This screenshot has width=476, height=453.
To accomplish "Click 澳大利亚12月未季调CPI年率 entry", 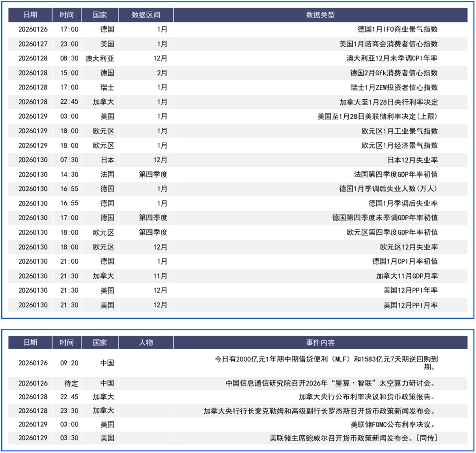I will coord(392,58).
